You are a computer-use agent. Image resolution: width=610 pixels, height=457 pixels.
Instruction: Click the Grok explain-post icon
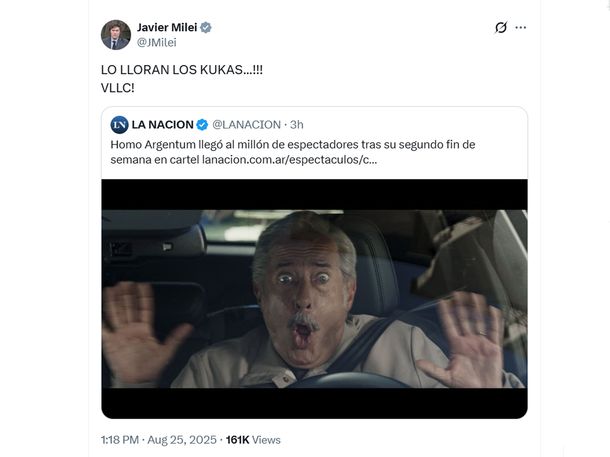[501, 28]
